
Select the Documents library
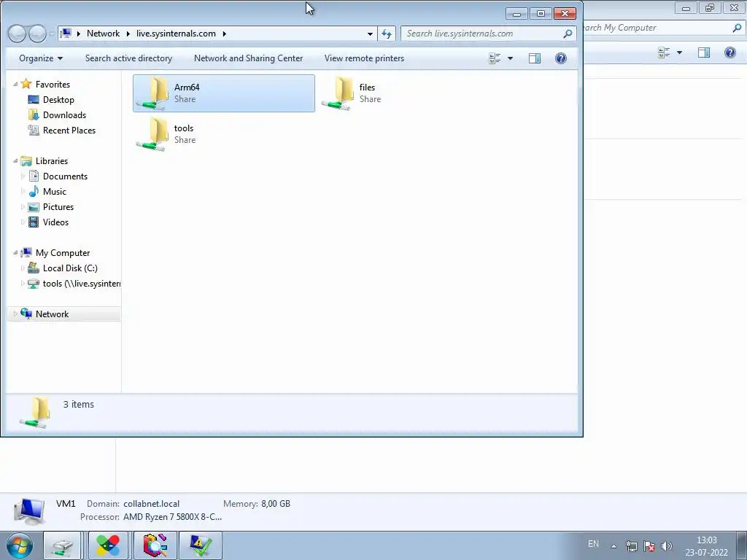click(65, 176)
